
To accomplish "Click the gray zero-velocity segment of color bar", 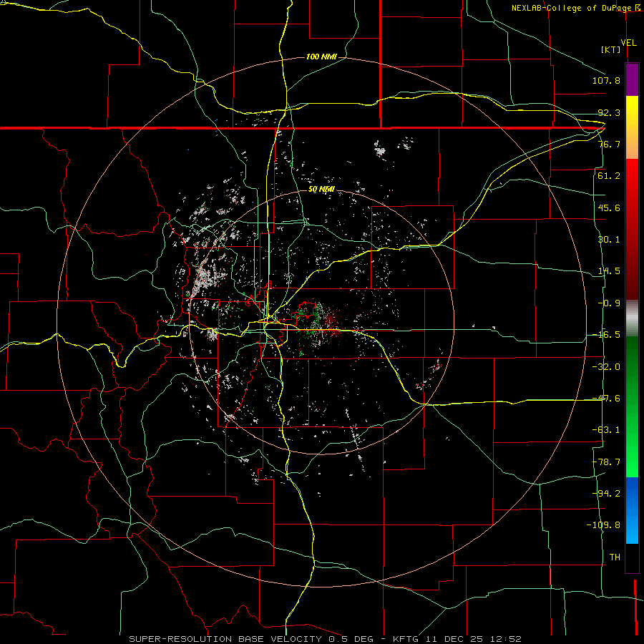I will [632, 318].
